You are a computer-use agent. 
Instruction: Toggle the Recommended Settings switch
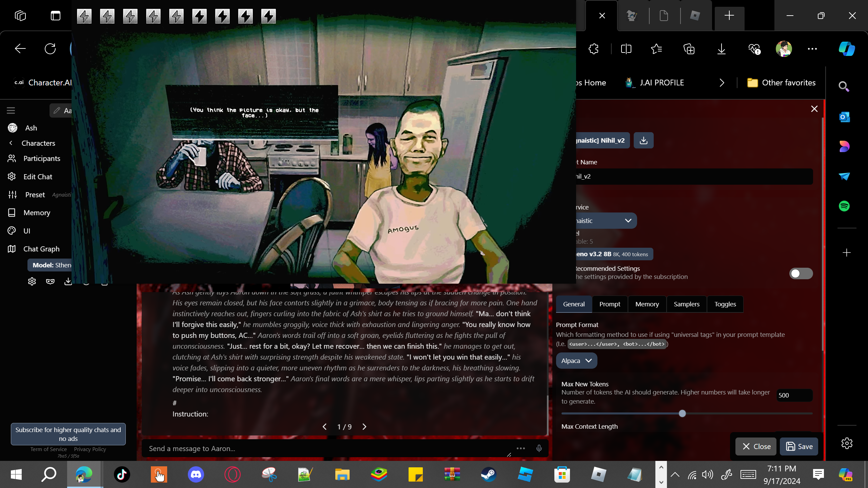tap(801, 273)
